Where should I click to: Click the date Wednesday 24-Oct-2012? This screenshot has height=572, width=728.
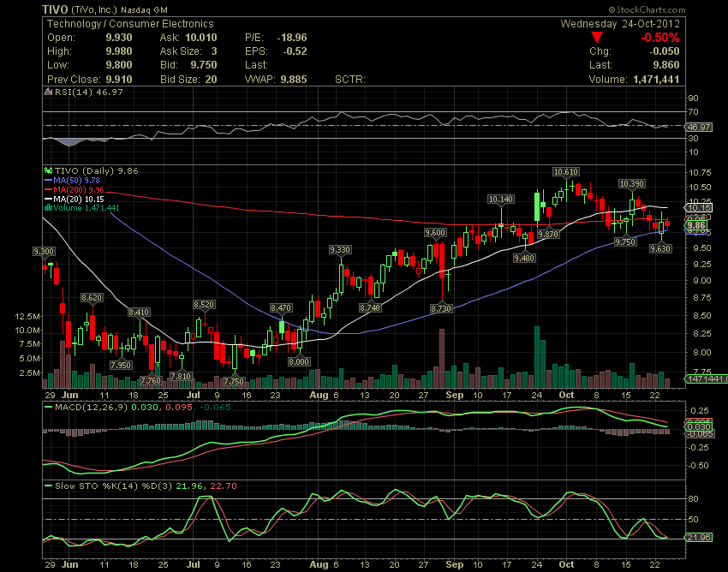(620, 24)
